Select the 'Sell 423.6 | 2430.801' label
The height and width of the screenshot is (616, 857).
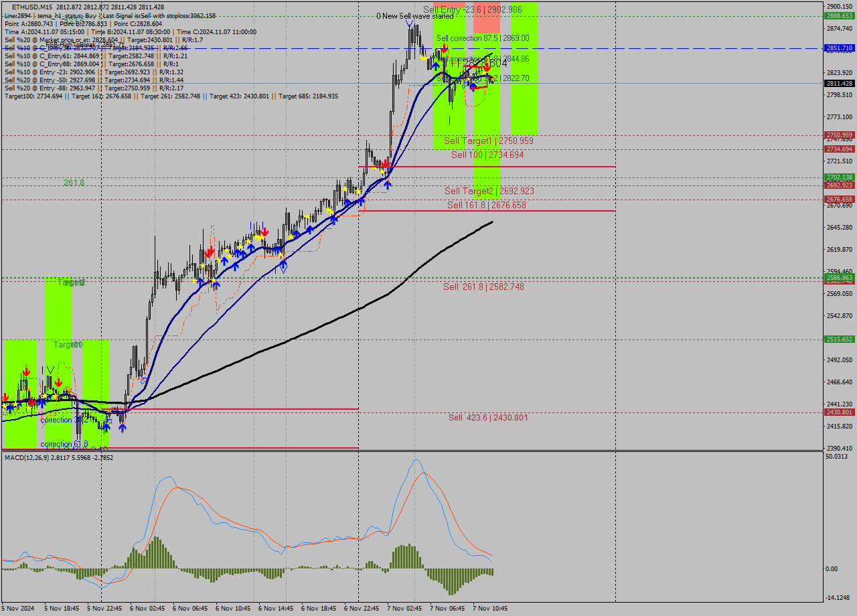pos(488,417)
